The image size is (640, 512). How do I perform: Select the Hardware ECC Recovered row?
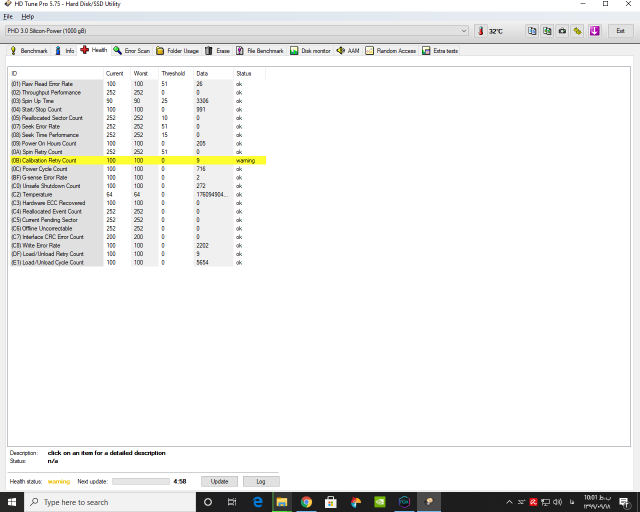click(x=138, y=203)
